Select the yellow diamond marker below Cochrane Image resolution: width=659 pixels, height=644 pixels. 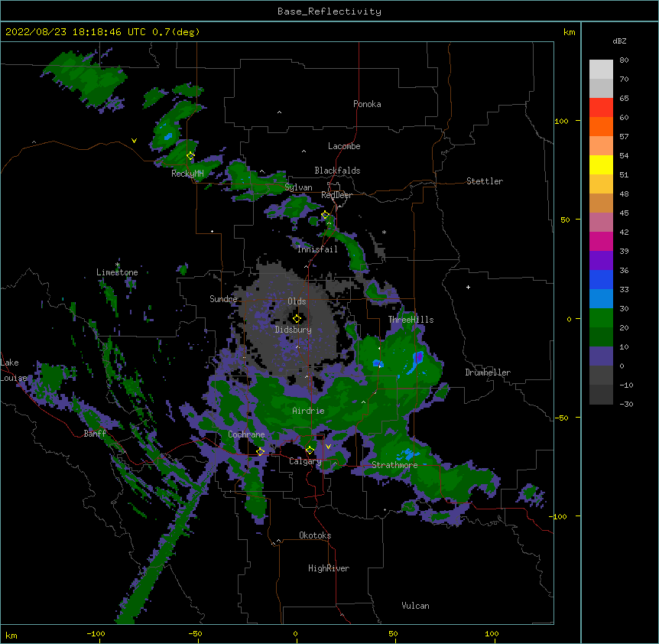click(260, 452)
